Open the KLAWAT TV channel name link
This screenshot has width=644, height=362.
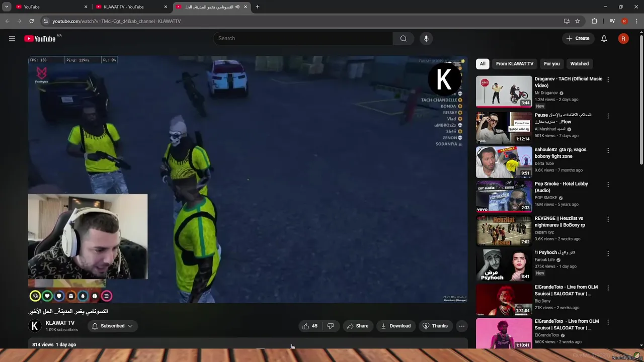60,323
